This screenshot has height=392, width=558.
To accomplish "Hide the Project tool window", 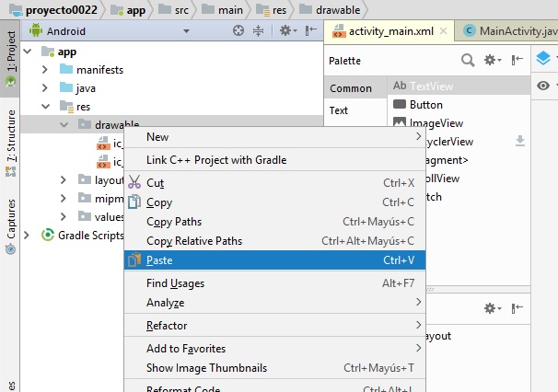I will point(308,30).
